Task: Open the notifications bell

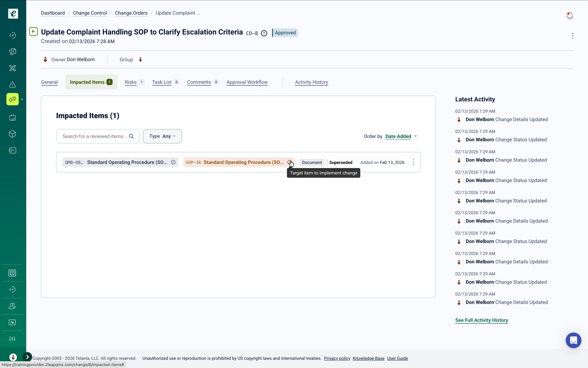Action: coord(570,16)
